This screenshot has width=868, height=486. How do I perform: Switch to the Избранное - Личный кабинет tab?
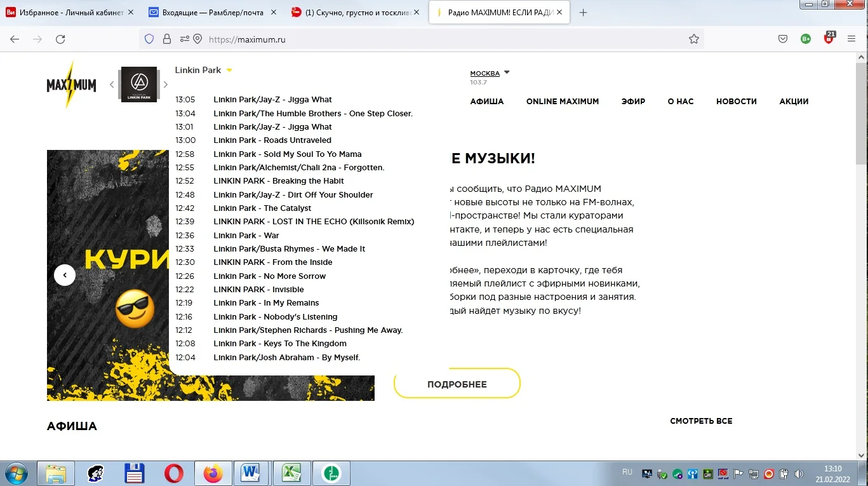pyautogui.click(x=70, y=13)
